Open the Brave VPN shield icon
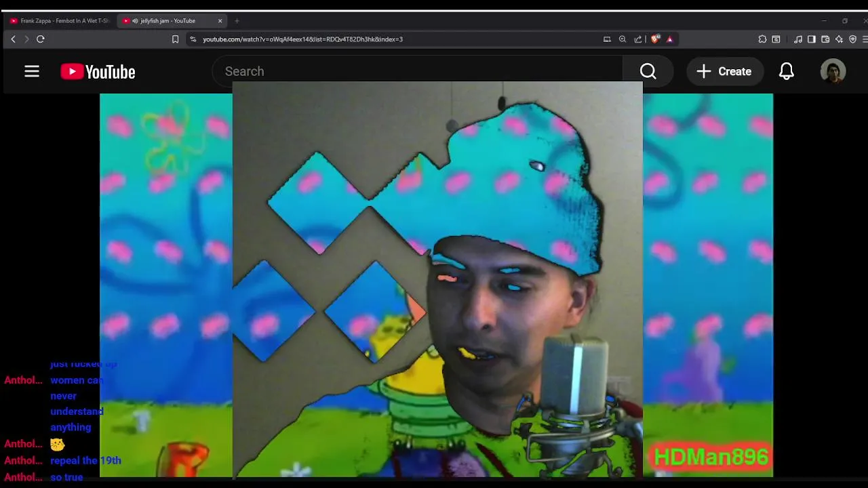The image size is (868, 488). 852,39
